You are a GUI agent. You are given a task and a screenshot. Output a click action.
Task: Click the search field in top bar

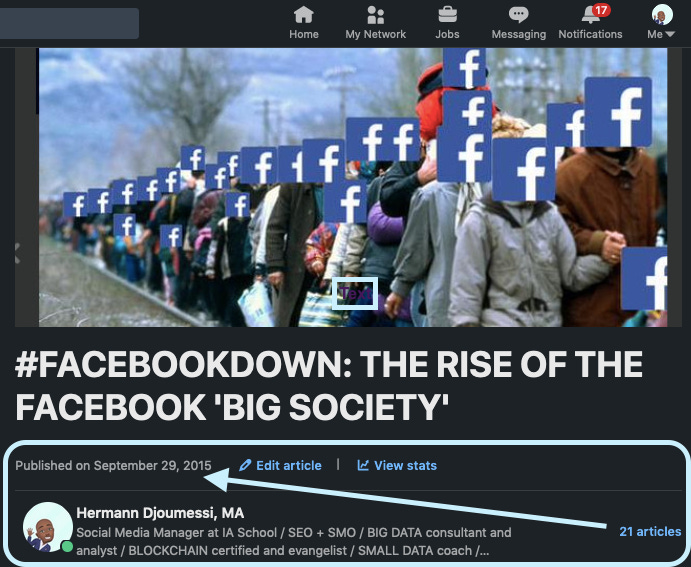coord(69,23)
